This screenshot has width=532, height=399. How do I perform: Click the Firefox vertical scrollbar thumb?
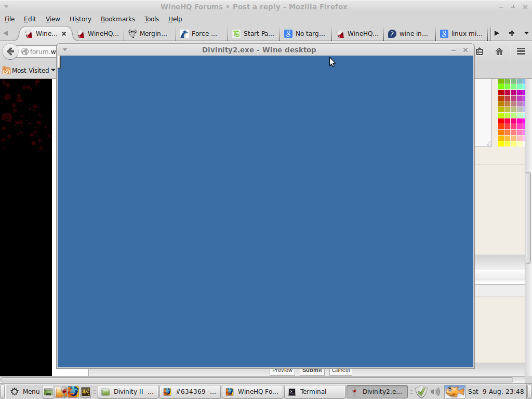point(528,218)
